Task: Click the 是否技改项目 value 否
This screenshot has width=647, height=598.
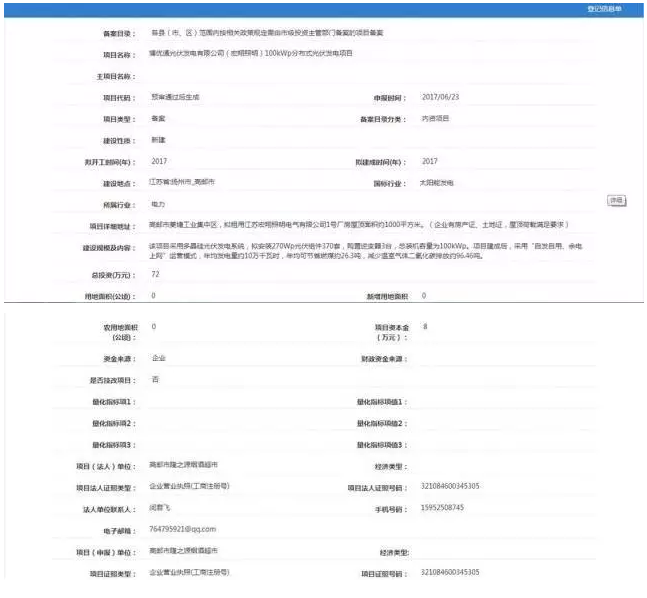Action: point(154,379)
